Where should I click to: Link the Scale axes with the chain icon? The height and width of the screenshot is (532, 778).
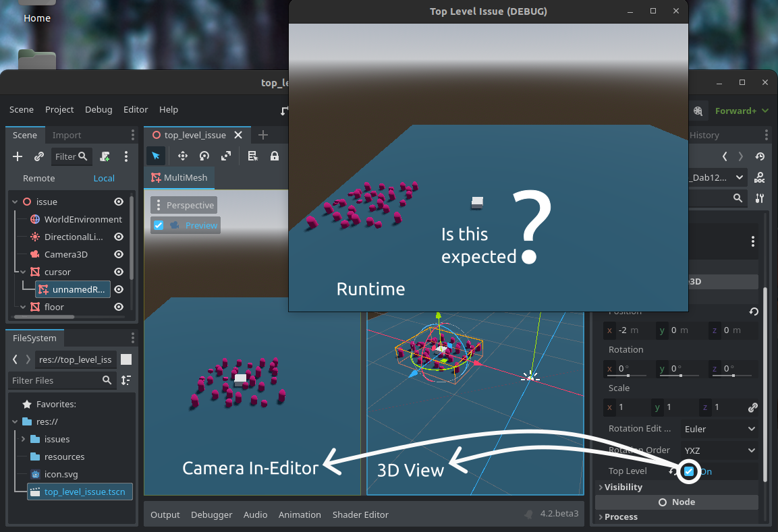click(x=754, y=407)
